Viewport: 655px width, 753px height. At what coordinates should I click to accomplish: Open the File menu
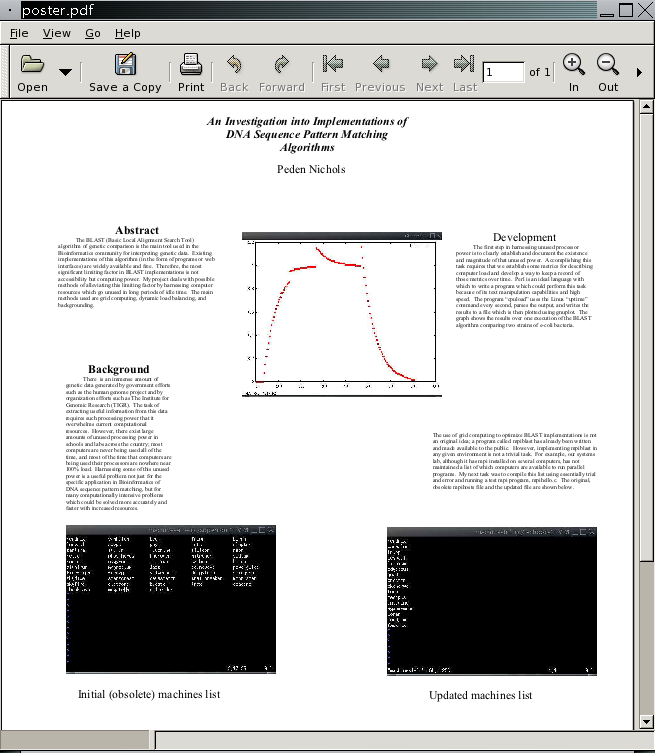coord(19,33)
